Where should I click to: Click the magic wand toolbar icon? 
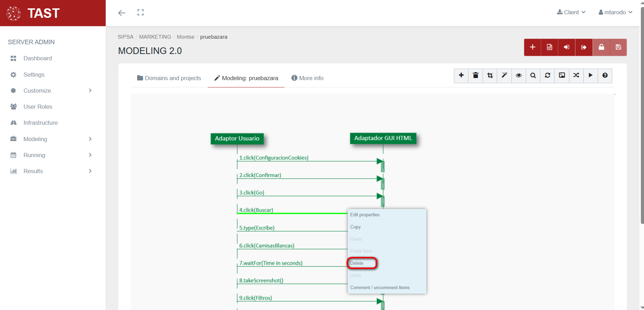[504, 76]
